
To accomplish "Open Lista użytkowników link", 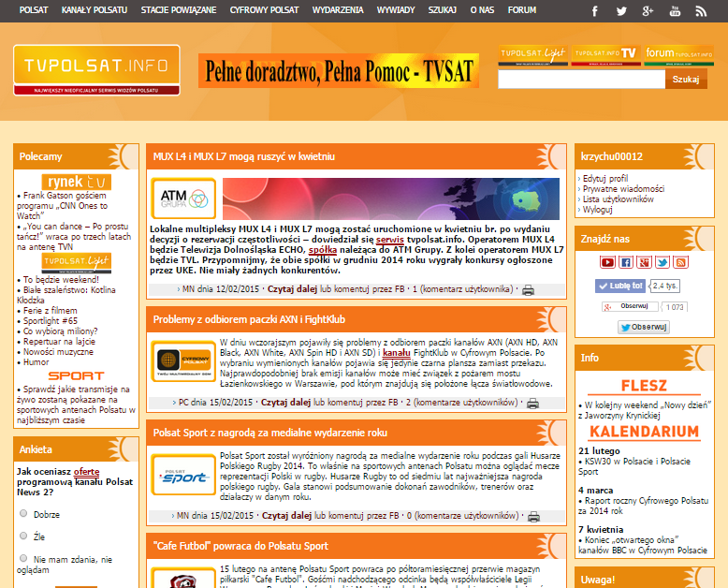I will pyautogui.click(x=619, y=198).
